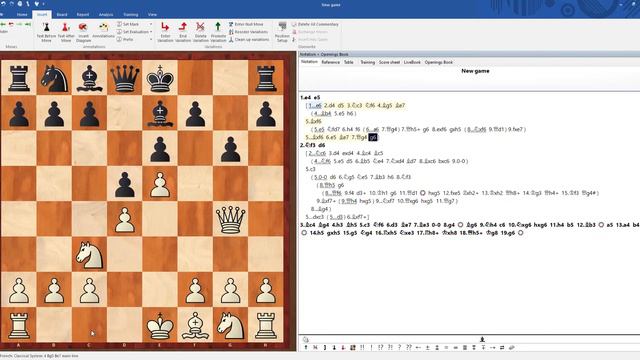This screenshot has width=640, height=360.
Task: Select the black bishop on e7
Action: (160, 113)
